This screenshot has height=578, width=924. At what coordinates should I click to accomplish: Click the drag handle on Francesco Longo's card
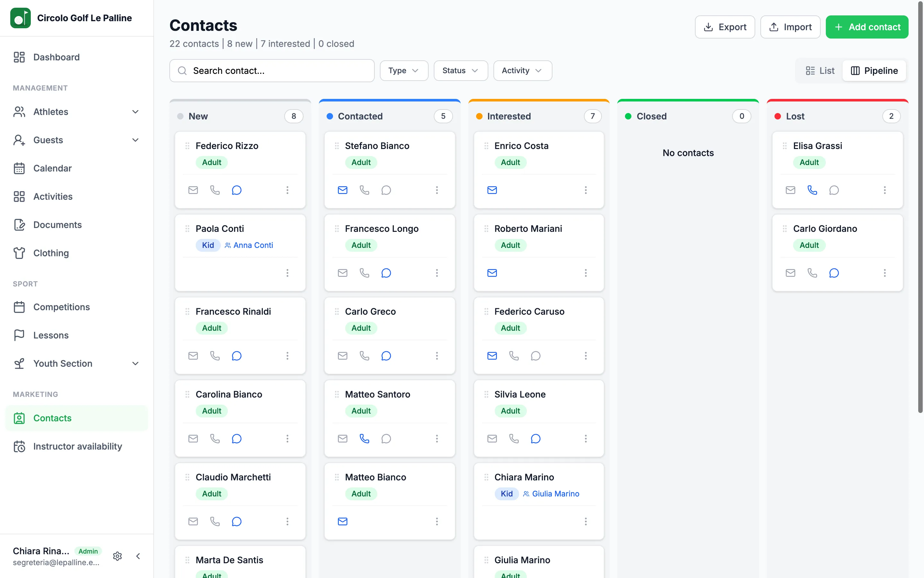click(x=337, y=229)
